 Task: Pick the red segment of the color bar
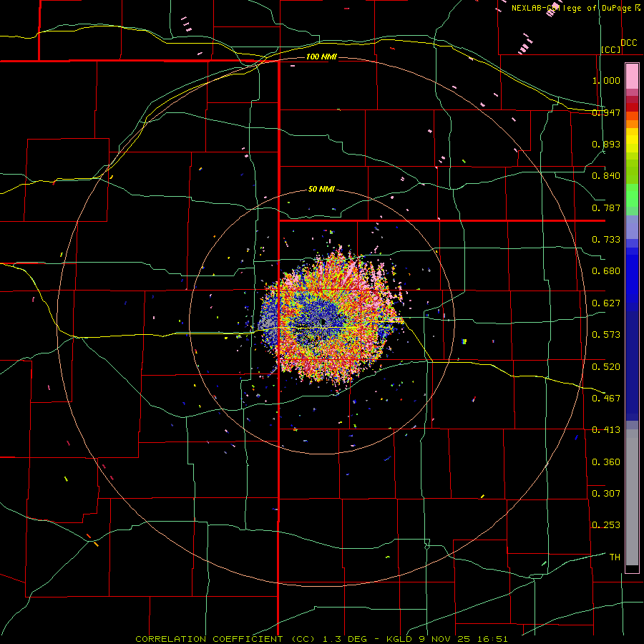coord(632,107)
